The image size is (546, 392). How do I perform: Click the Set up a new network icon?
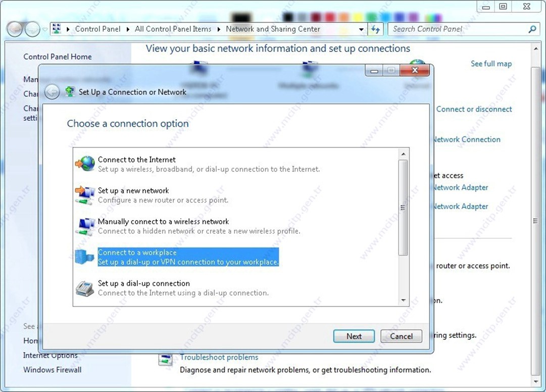[85, 195]
